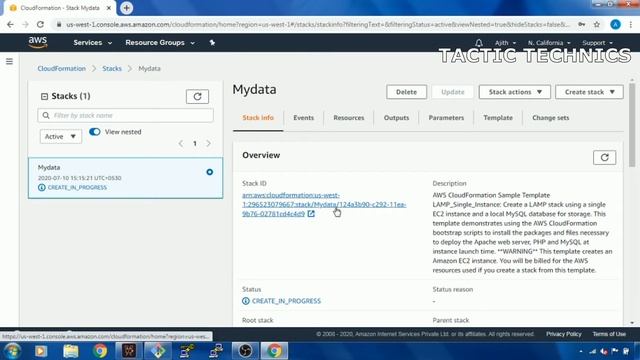This screenshot has height=360, width=640.
Task: Show hidden icons in the system tray
Action: click(x=580, y=351)
